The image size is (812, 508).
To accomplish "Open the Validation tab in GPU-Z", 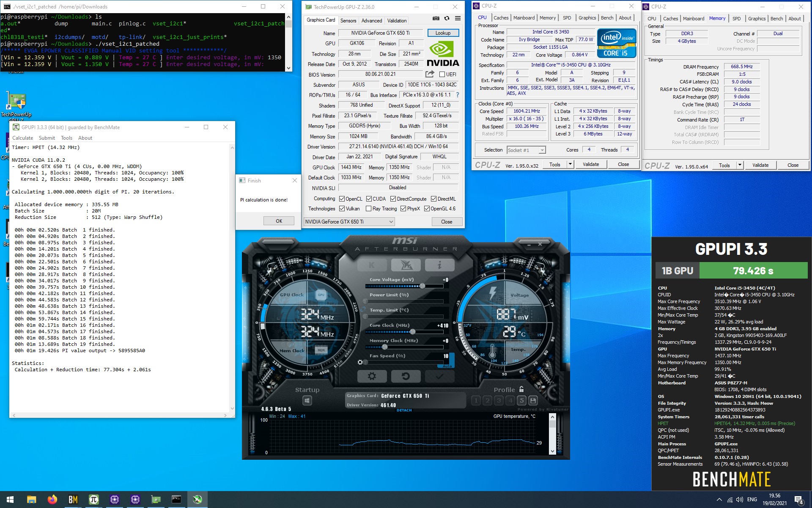I will pyautogui.click(x=397, y=21).
